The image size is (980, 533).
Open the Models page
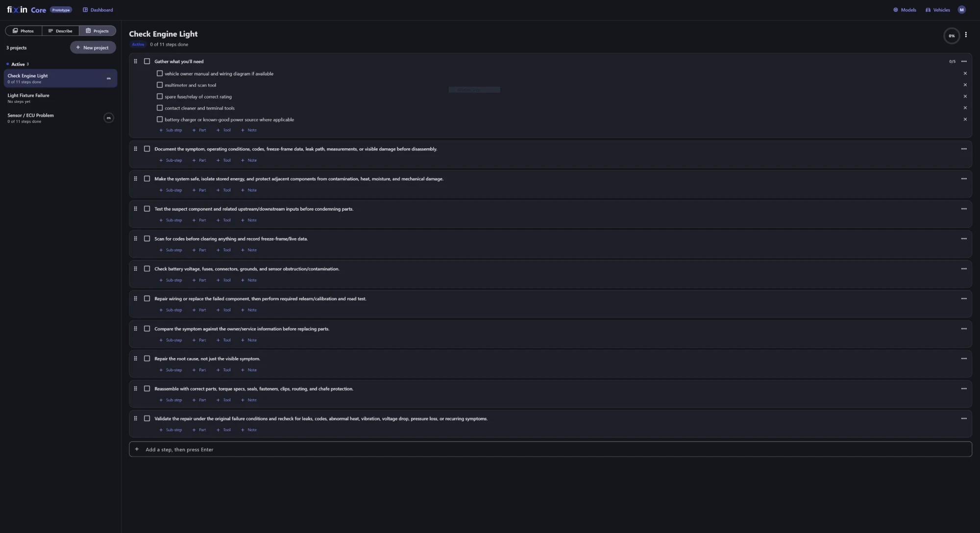click(905, 10)
